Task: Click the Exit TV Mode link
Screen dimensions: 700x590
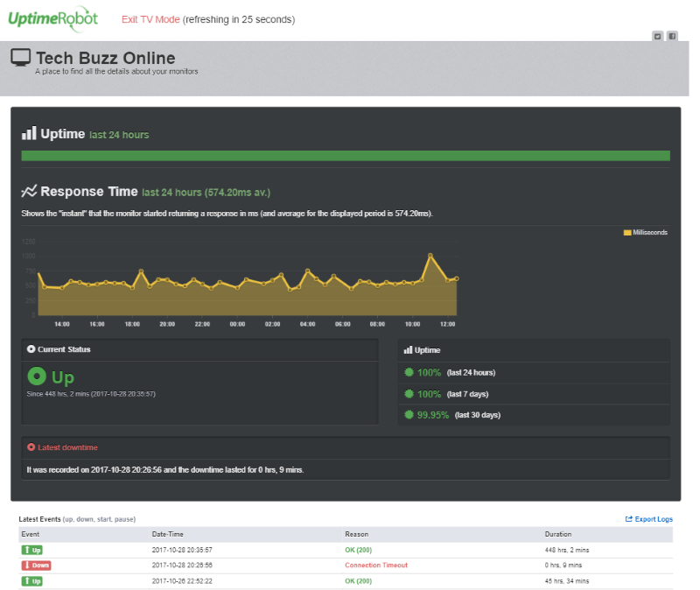Action: tap(150, 18)
